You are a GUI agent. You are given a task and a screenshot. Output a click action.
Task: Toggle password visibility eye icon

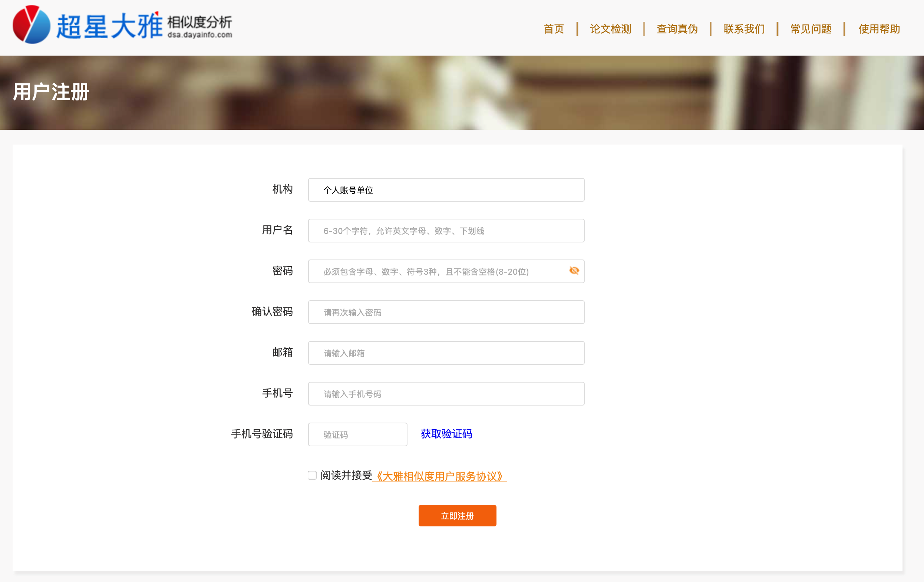[x=574, y=271]
